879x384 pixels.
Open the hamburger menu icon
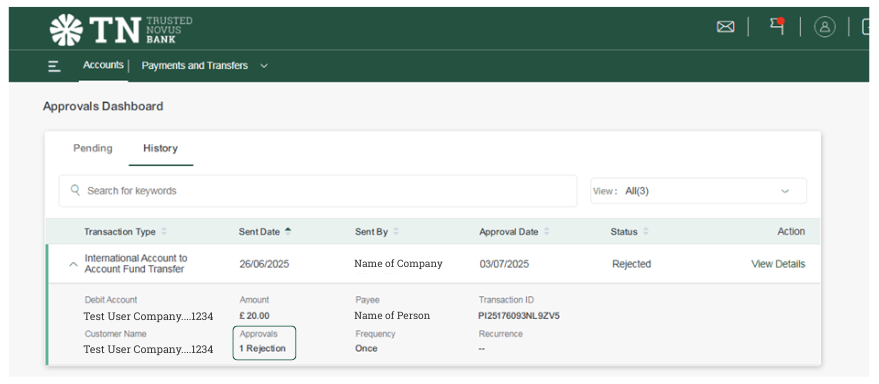point(54,66)
